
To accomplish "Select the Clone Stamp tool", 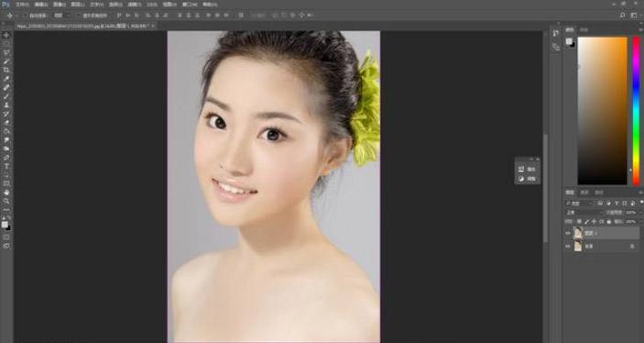I will [6, 105].
